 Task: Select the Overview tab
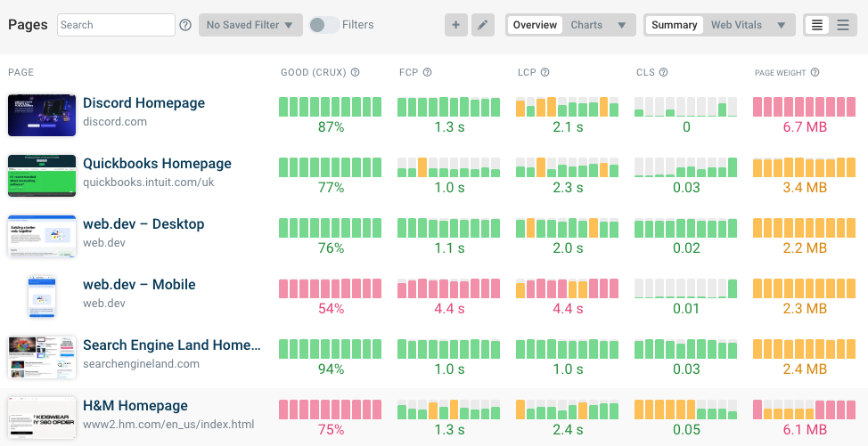[535, 25]
